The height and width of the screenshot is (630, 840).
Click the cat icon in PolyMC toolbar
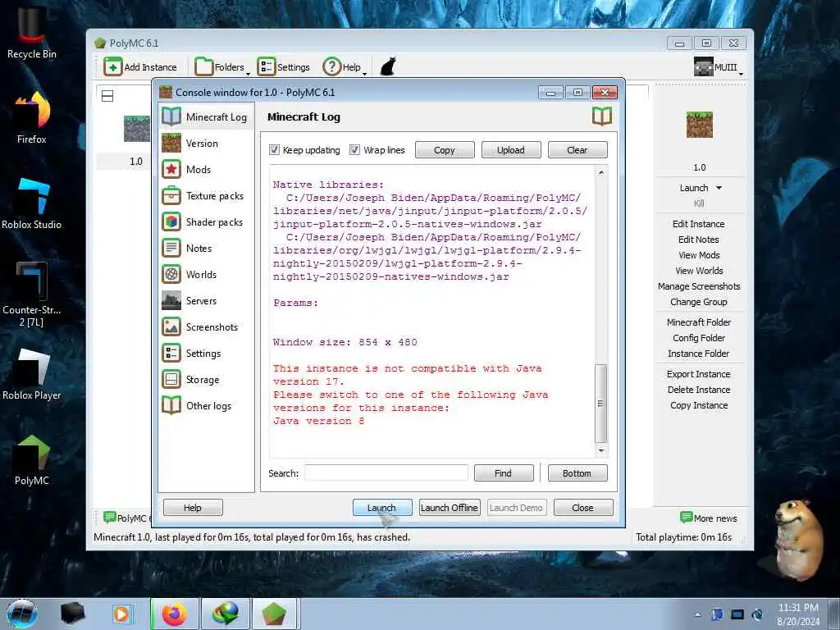388,67
